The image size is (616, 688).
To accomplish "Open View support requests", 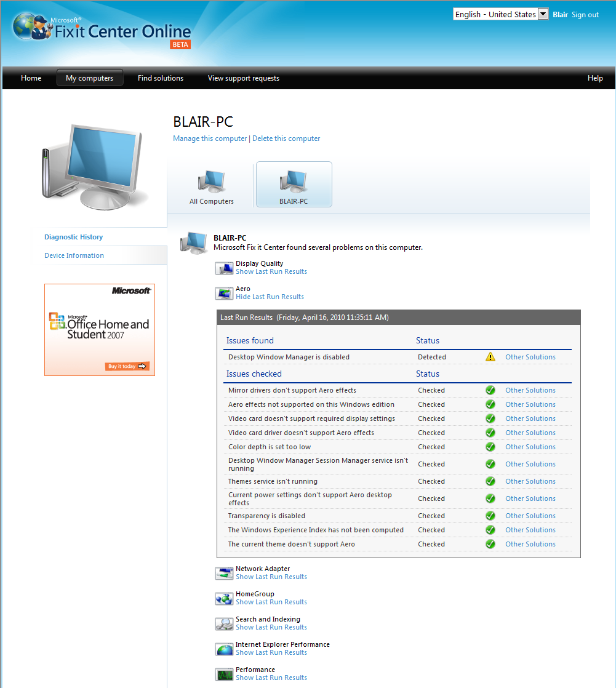I will click(x=244, y=78).
